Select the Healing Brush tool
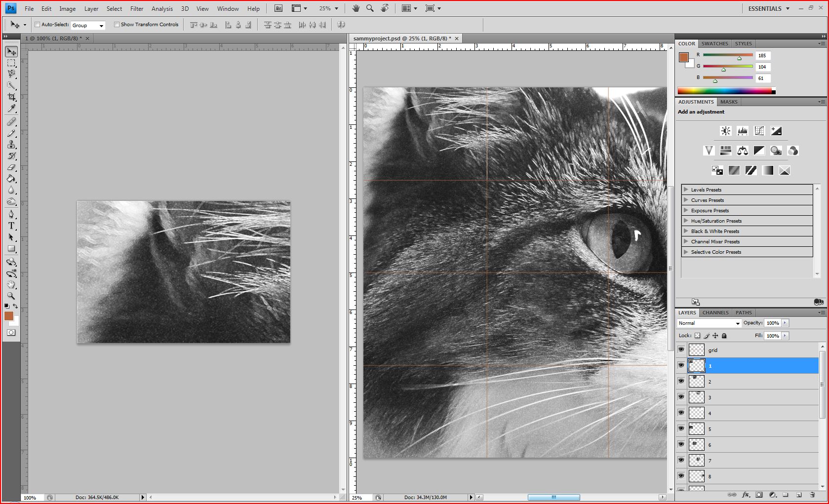This screenshot has height=504, width=829. pyautogui.click(x=11, y=121)
